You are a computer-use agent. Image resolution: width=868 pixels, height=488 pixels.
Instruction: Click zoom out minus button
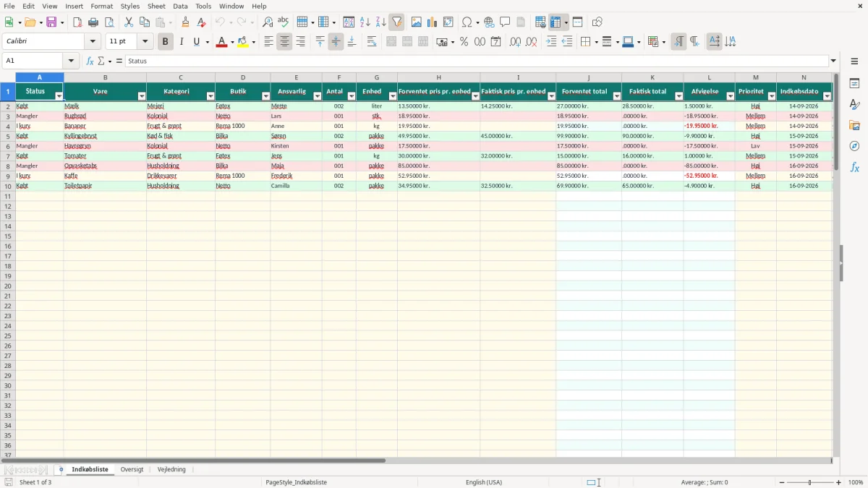[x=780, y=482]
